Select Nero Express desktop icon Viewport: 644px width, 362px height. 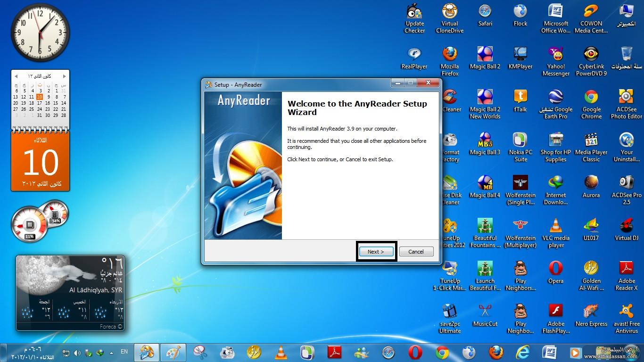[591, 316]
